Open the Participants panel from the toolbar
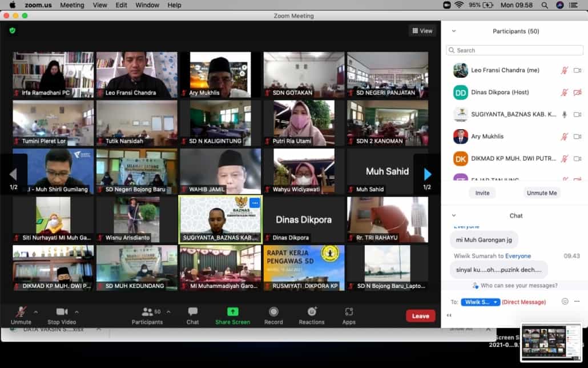 (147, 316)
